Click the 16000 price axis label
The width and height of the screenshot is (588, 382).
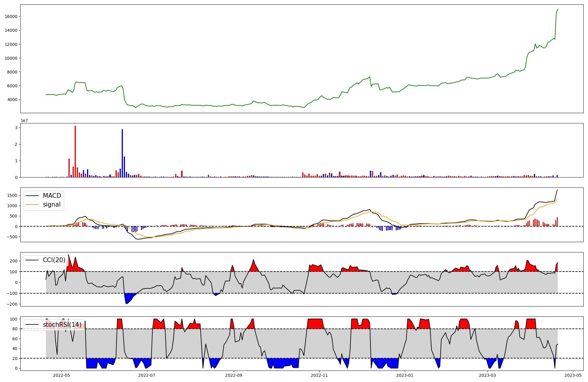(11, 17)
